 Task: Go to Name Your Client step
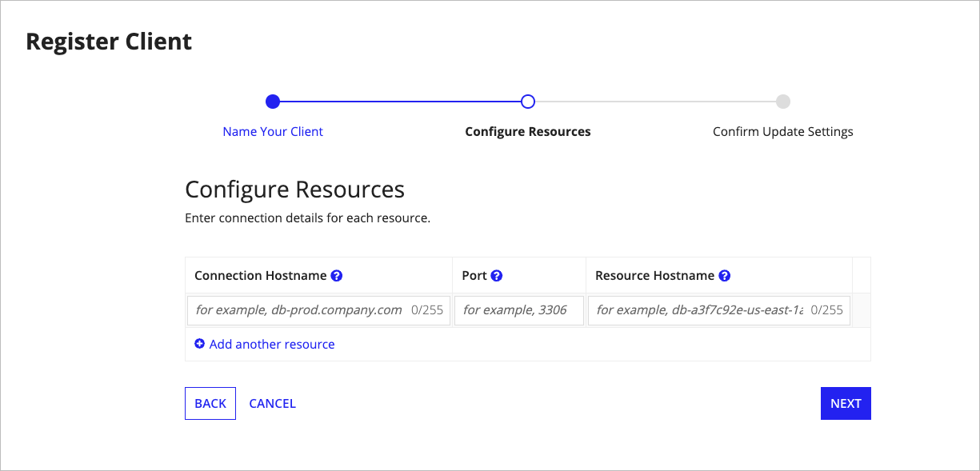pos(273,132)
